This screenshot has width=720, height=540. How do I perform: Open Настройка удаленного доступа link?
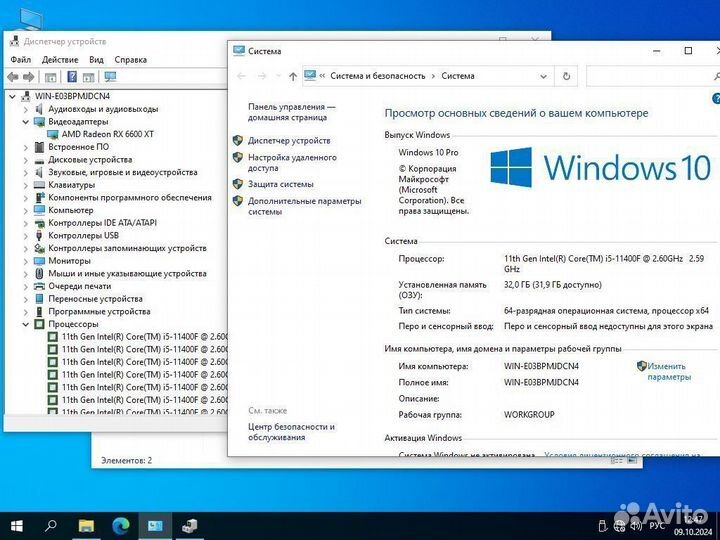pos(292,163)
